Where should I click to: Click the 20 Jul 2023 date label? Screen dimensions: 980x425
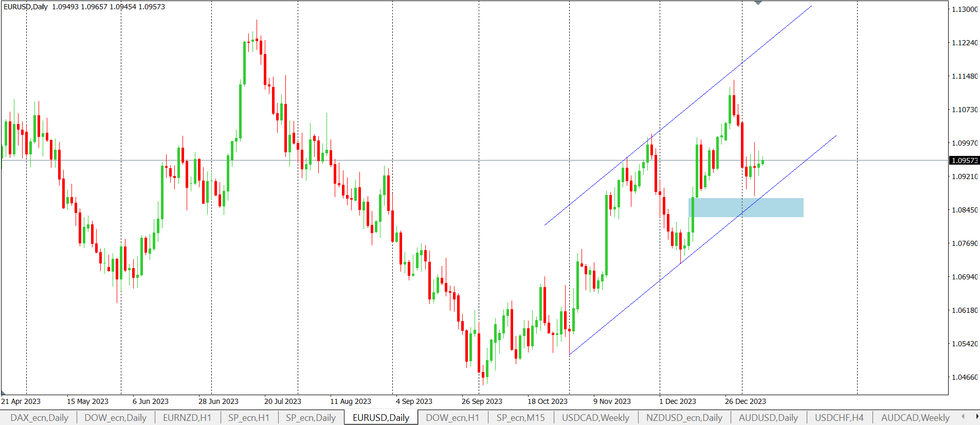coord(283,401)
